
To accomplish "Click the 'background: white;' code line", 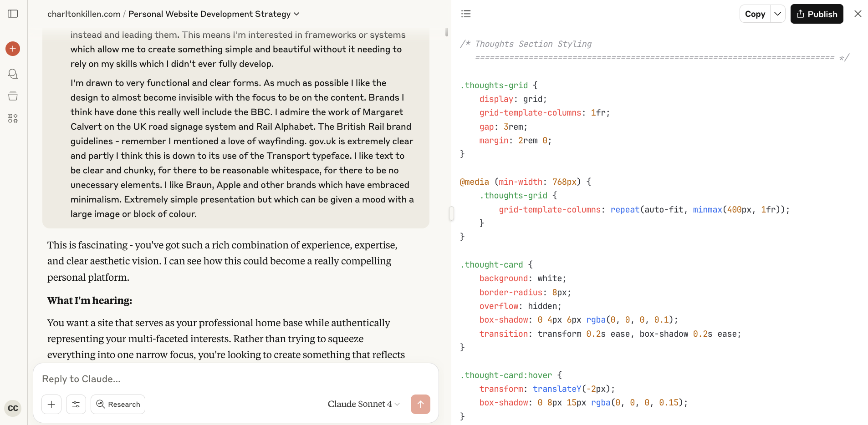I will point(523,278).
